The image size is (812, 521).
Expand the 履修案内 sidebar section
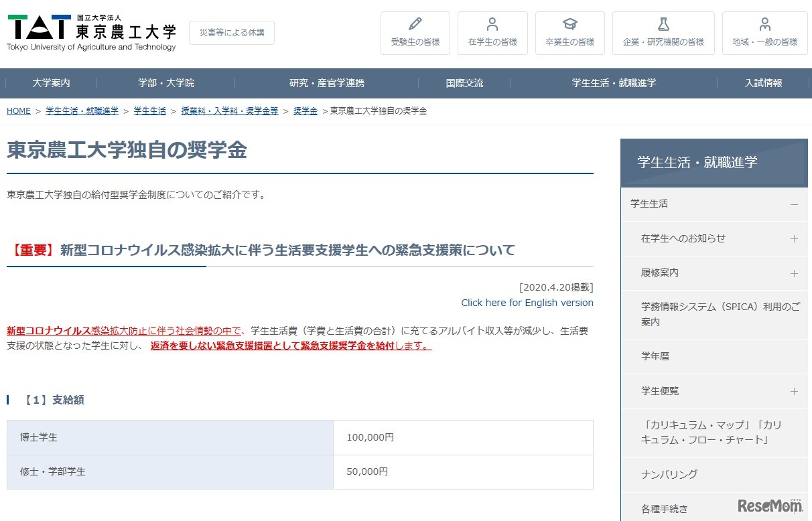coord(794,273)
